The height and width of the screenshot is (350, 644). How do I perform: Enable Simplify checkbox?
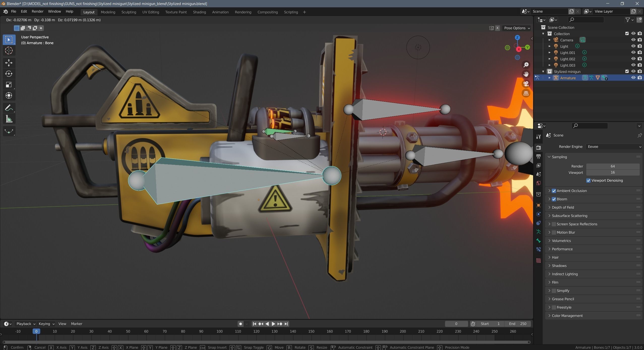554,291
